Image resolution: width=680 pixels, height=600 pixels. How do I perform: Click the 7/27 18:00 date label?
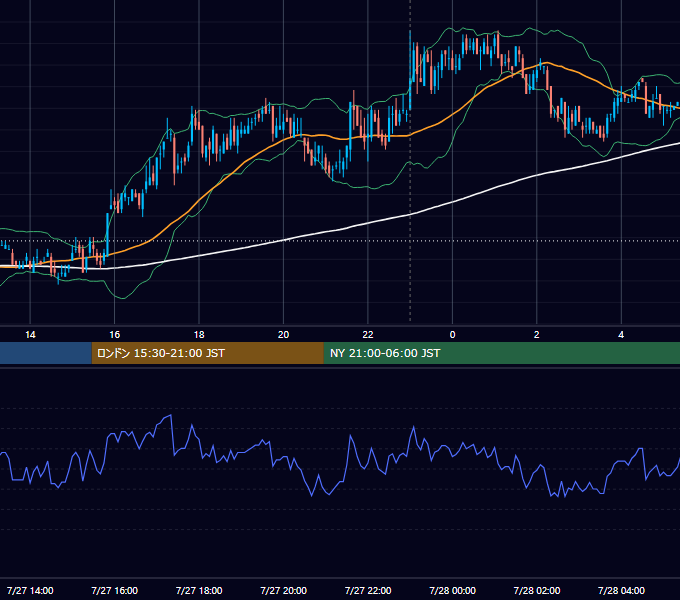199,590
